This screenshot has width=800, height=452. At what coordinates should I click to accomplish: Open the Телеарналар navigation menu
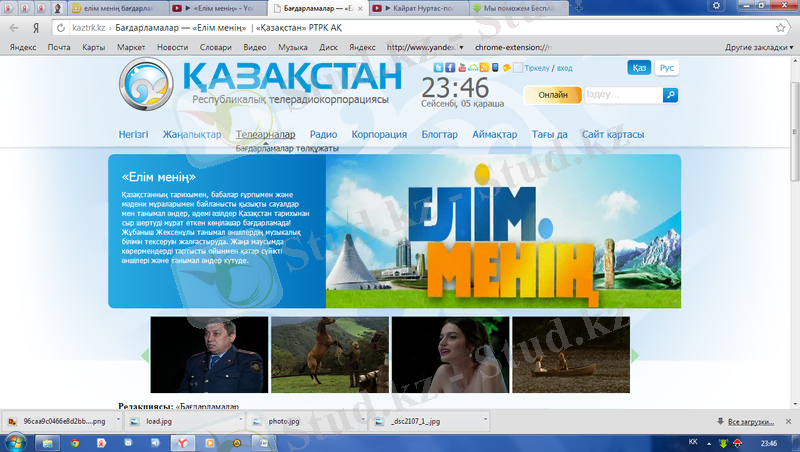tap(265, 135)
